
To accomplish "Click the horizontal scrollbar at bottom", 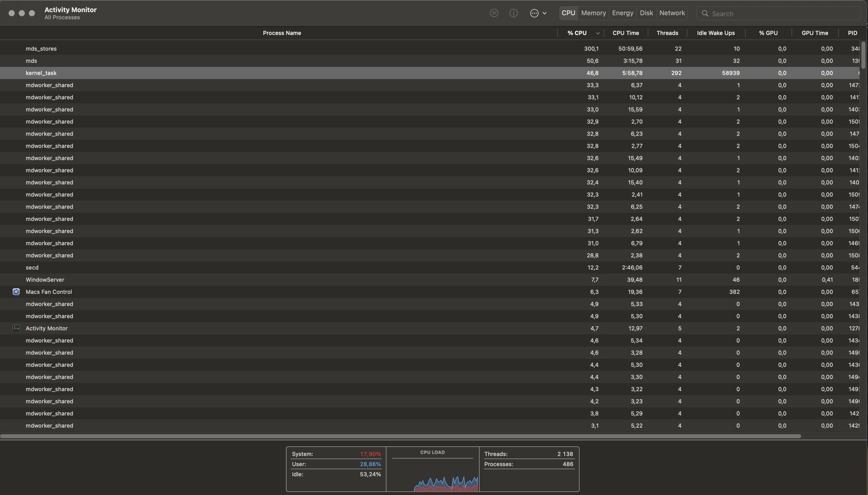I will click(x=400, y=436).
